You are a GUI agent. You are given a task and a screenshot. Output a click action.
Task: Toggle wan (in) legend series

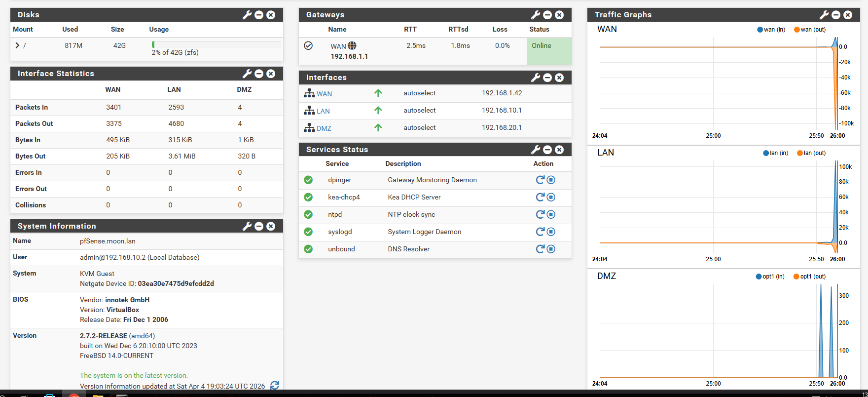pos(771,30)
